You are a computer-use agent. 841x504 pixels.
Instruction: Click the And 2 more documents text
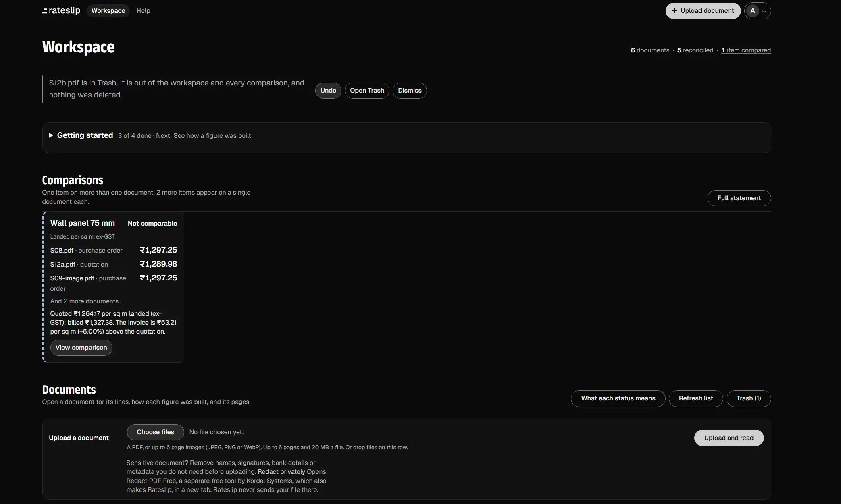tap(85, 301)
